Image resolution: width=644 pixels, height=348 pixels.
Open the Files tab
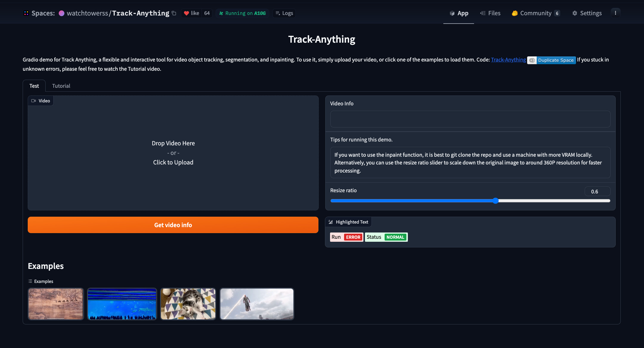[x=490, y=13]
